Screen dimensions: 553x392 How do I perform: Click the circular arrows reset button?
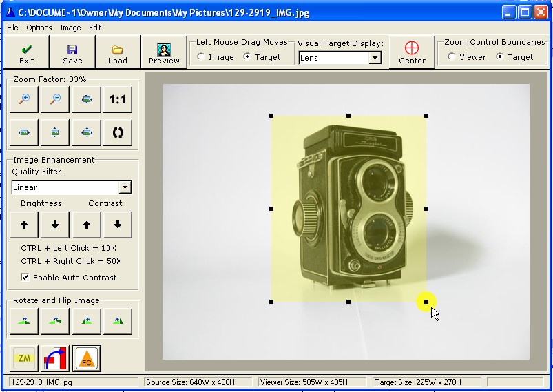coord(118,133)
